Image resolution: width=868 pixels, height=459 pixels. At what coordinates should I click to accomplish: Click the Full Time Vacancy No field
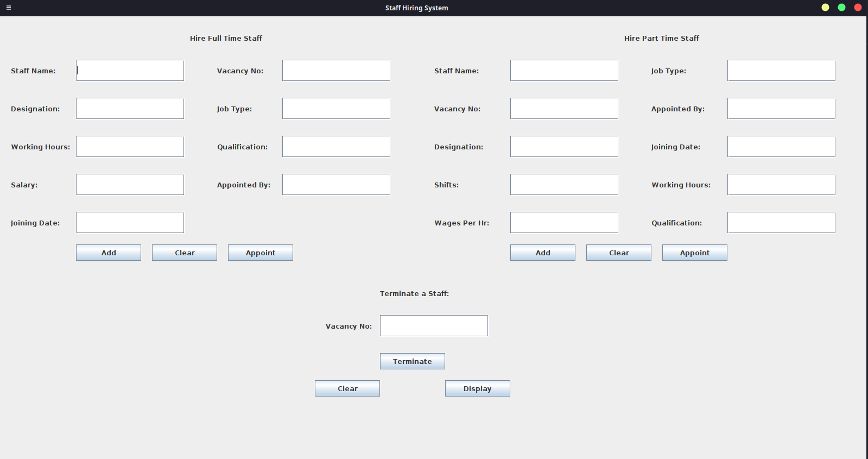(336, 71)
